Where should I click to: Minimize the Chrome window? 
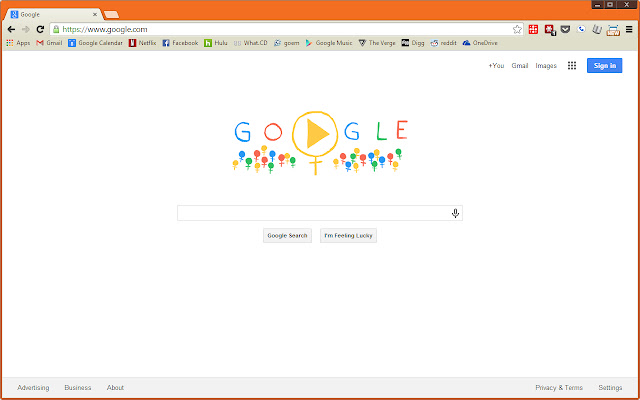(597, 4)
